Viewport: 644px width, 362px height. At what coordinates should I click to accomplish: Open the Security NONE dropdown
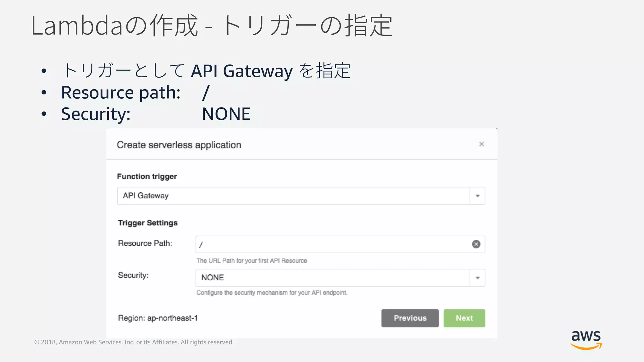(x=340, y=278)
